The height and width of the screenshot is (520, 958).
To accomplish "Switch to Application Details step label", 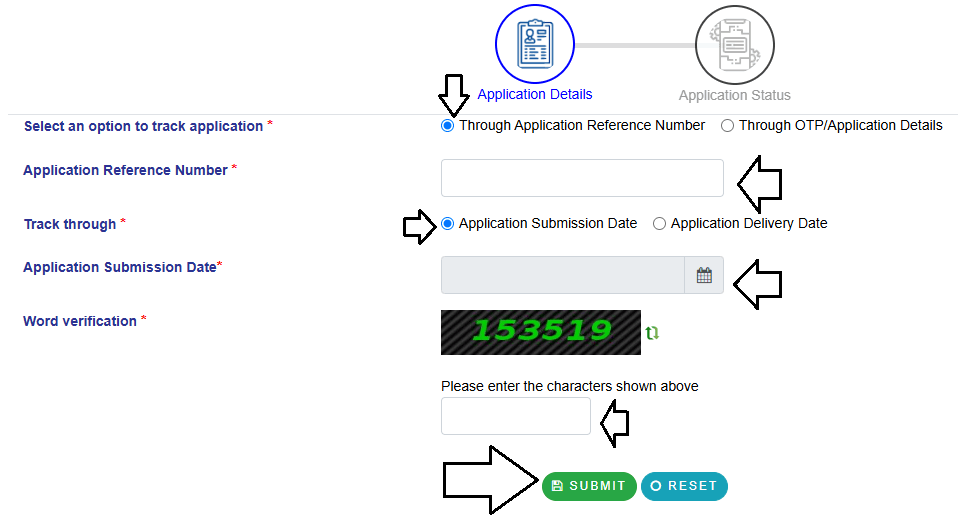I will coord(535,94).
